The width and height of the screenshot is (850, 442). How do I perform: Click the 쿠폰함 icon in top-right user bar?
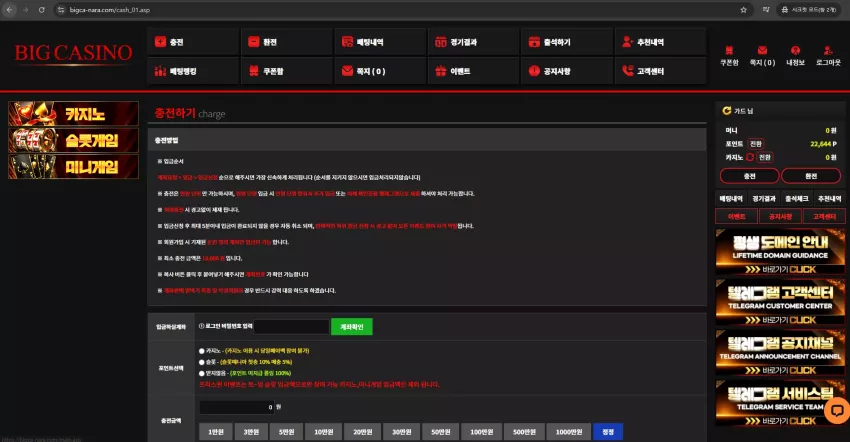point(729,50)
